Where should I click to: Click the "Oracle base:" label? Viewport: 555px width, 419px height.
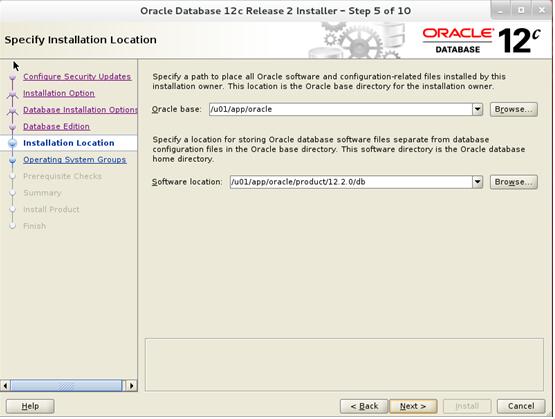(177, 109)
